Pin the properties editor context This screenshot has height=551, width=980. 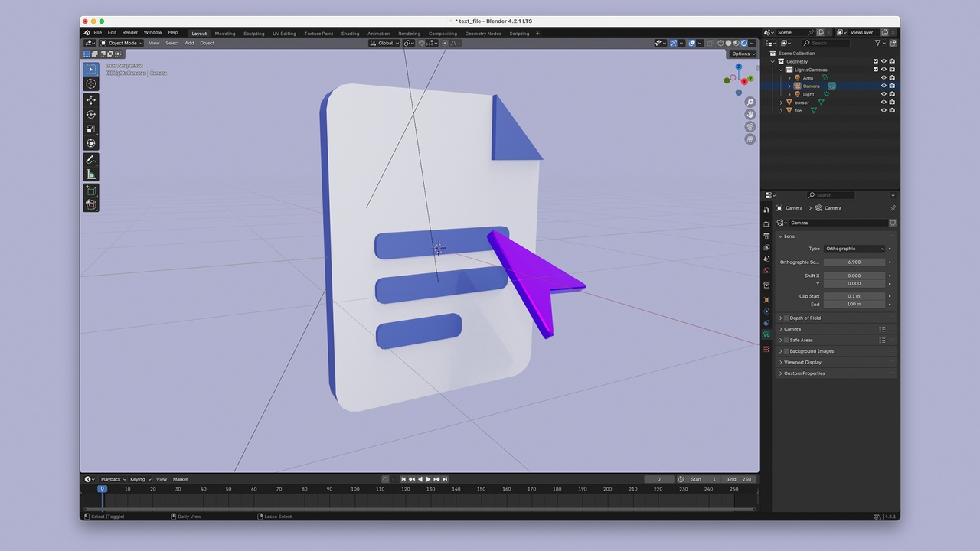click(893, 208)
